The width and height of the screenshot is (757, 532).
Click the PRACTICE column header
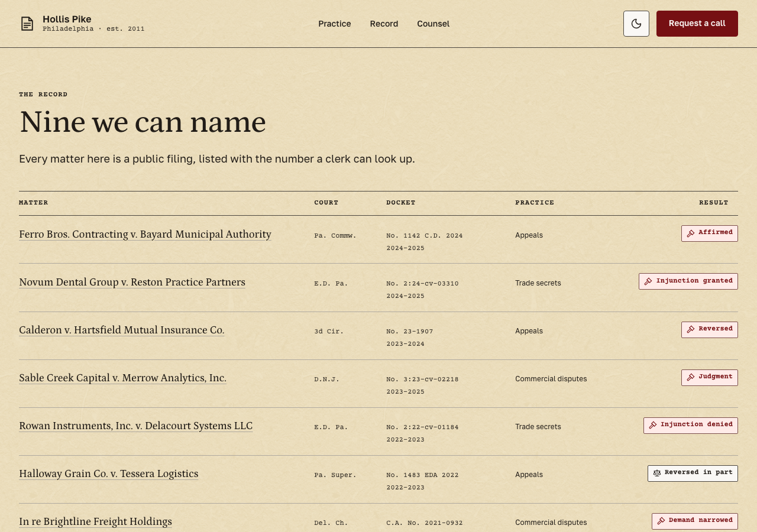535,203
